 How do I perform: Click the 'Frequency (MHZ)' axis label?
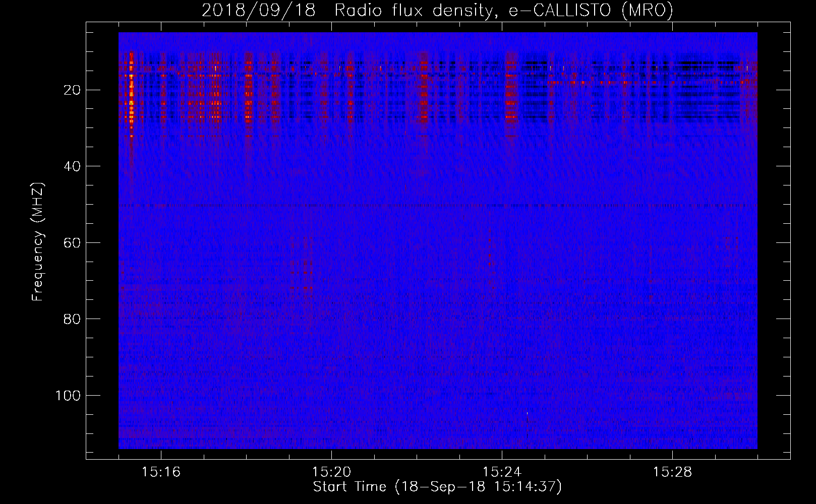(38, 242)
